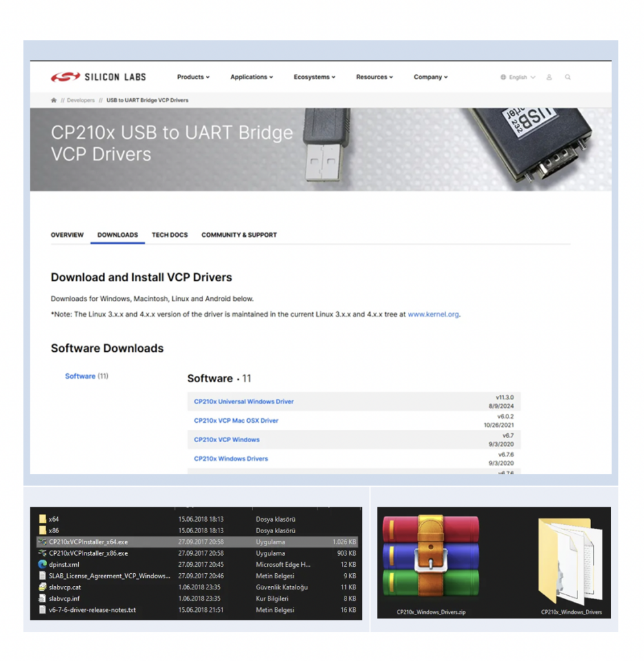The width and height of the screenshot is (644, 661).
Task: Click Güvenlik Kataloğu type cell
Action: click(x=281, y=587)
